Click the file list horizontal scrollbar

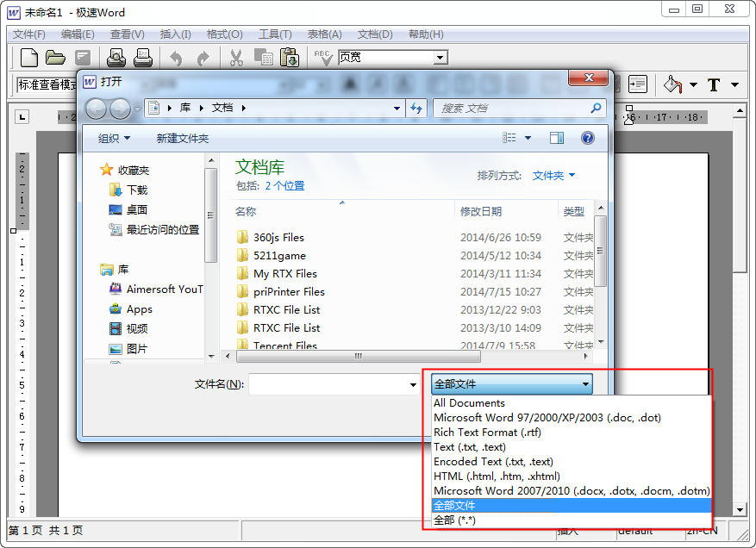click(359, 356)
